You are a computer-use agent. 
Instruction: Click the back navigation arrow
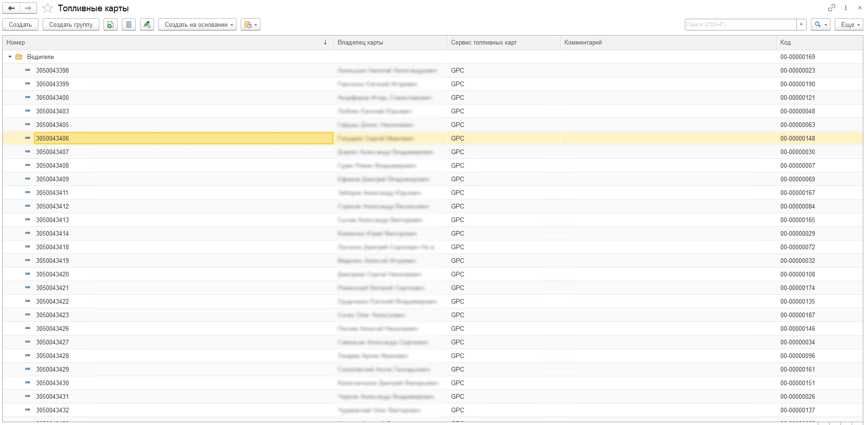pyautogui.click(x=11, y=8)
